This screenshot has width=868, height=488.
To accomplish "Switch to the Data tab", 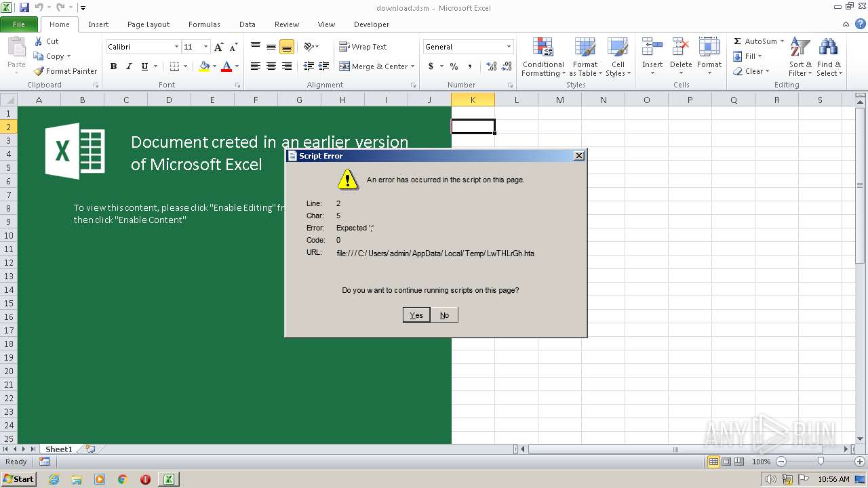I will click(248, 24).
